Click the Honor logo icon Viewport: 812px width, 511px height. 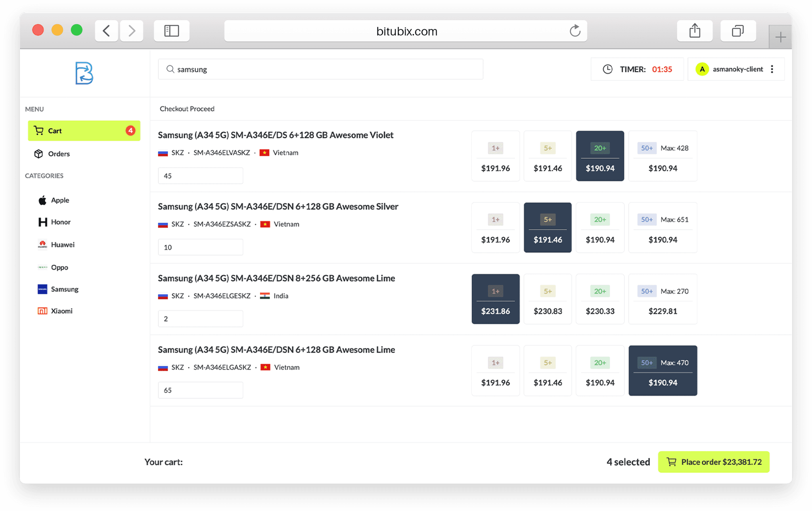coord(42,222)
